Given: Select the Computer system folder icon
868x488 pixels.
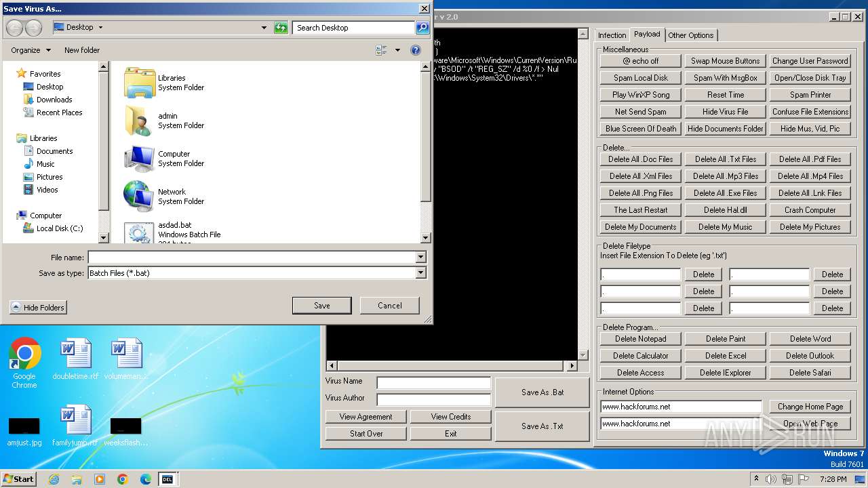Looking at the screenshot, I should 140,159.
